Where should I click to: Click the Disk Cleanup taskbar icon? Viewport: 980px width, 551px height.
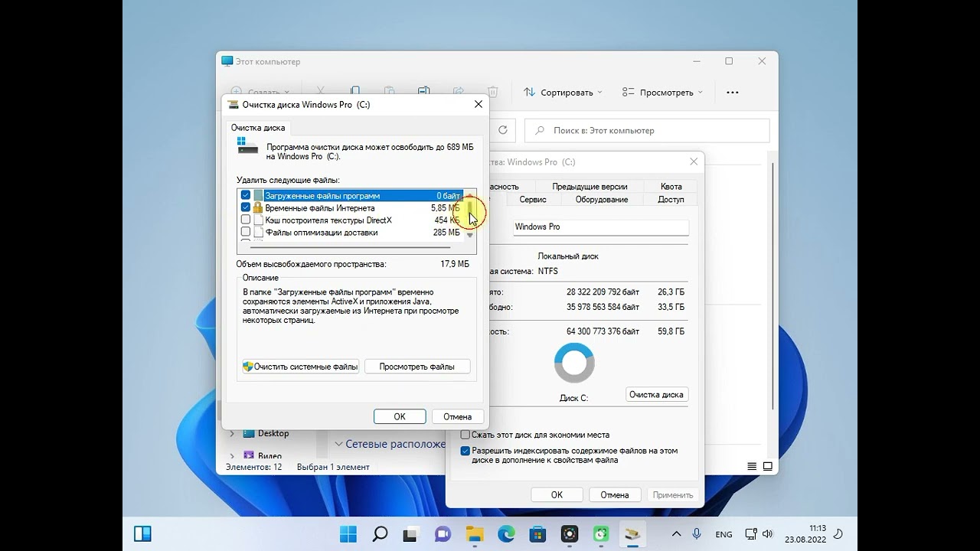tap(632, 534)
